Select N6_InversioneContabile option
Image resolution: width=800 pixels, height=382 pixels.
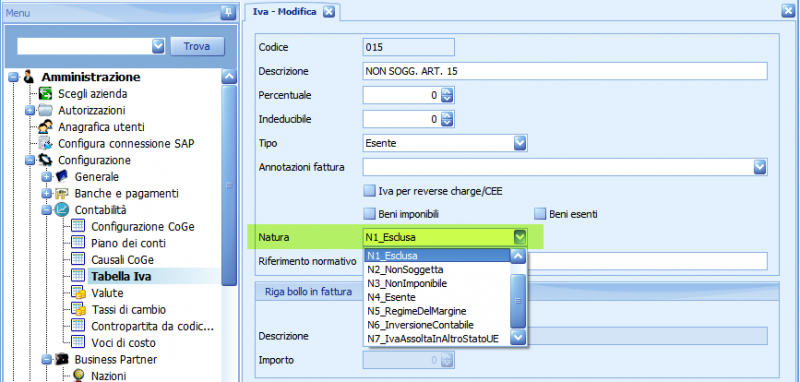coord(437,325)
